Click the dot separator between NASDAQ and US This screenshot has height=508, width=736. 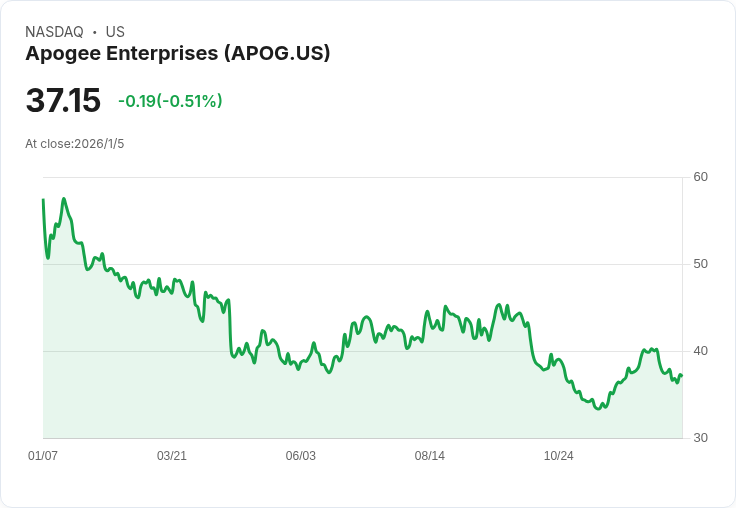[x=94, y=32]
